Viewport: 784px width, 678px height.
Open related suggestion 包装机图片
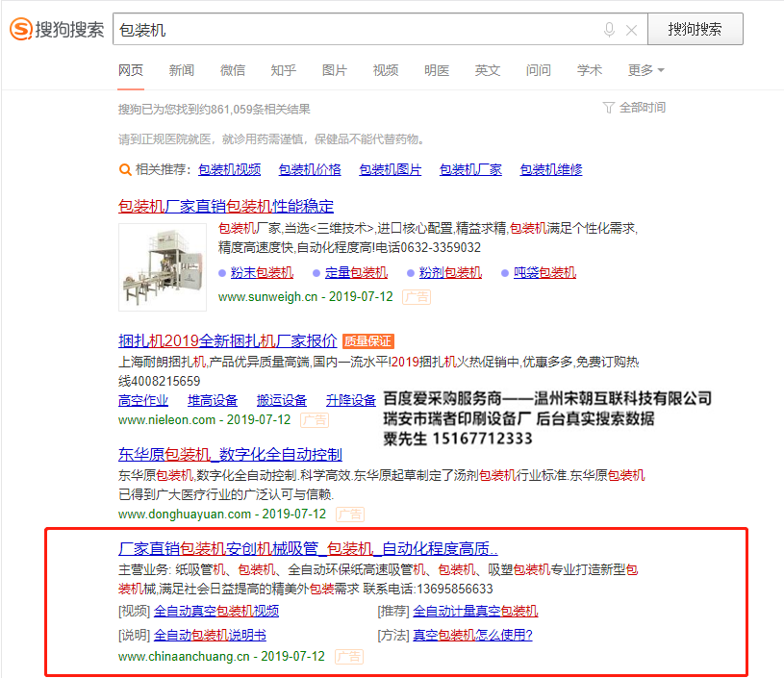pyautogui.click(x=391, y=169)
